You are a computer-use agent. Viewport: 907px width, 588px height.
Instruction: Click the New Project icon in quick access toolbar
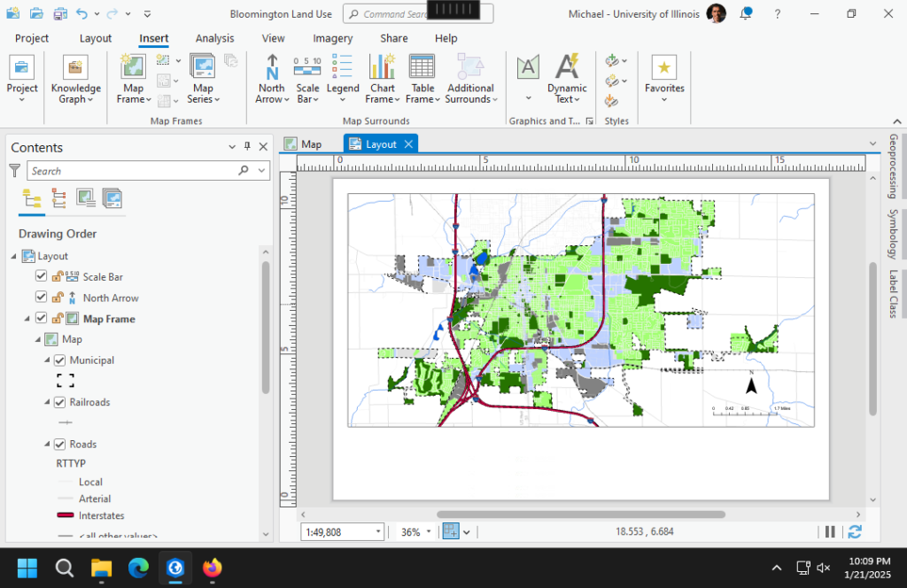coord(12,12)
